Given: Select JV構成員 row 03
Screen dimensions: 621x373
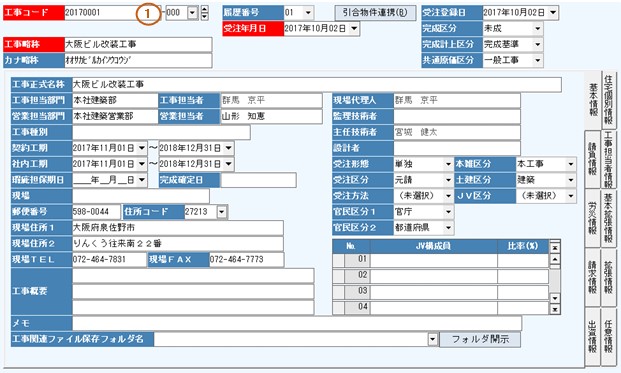Looking at the screenshot, I should click(x=440, y=292).
